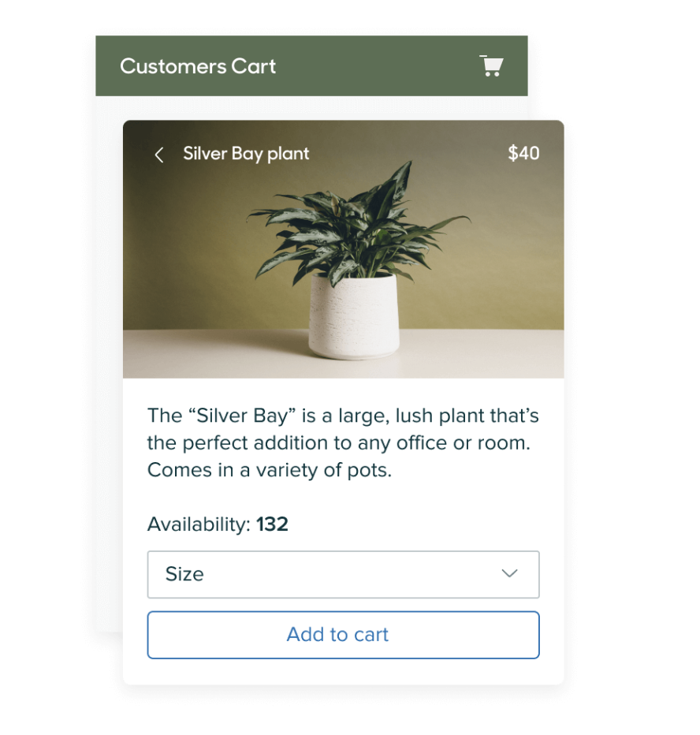Click the Size field to choose size

click(315, 574)
